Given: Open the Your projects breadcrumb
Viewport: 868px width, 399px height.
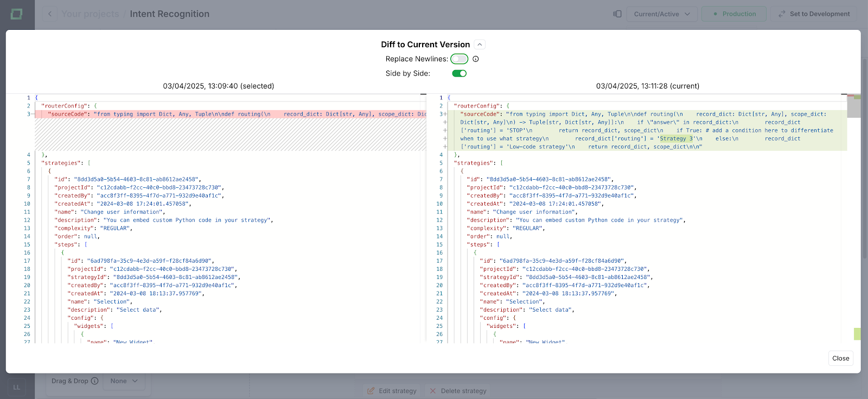Looking at the screenshot, I should (x=90, y=14).
